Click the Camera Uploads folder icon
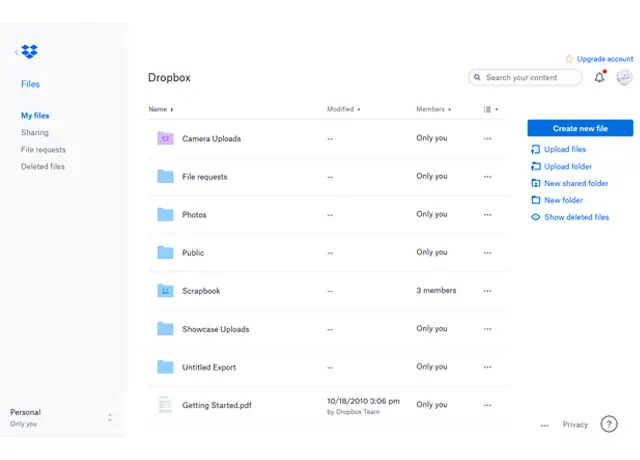The width and height of the screenshot is (640, 460). pos(165,138)
